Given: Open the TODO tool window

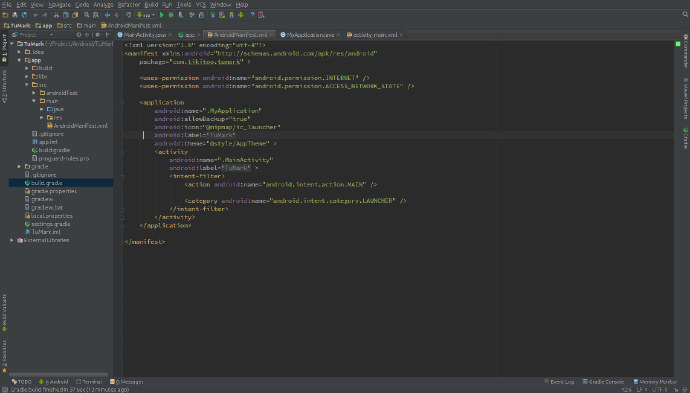Looking at the screenshot, I should coord(22,382).
